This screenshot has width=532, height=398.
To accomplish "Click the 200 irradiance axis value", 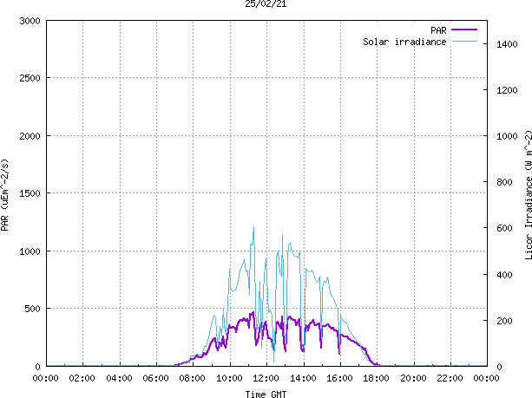I will [504, 321].
